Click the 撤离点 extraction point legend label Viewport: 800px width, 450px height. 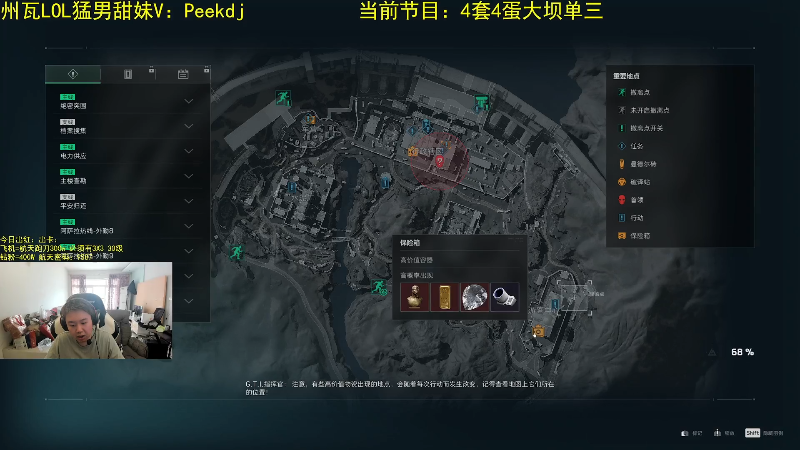coord(640,92)
